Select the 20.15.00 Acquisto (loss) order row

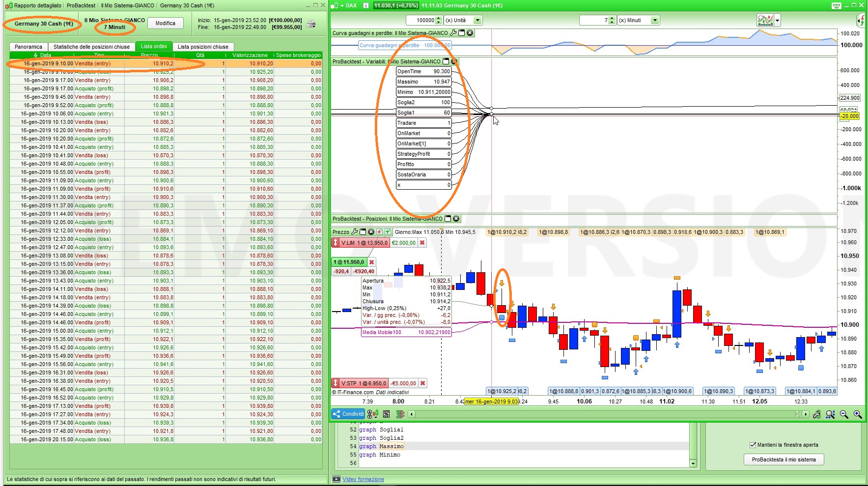click(x=166, y=439)
